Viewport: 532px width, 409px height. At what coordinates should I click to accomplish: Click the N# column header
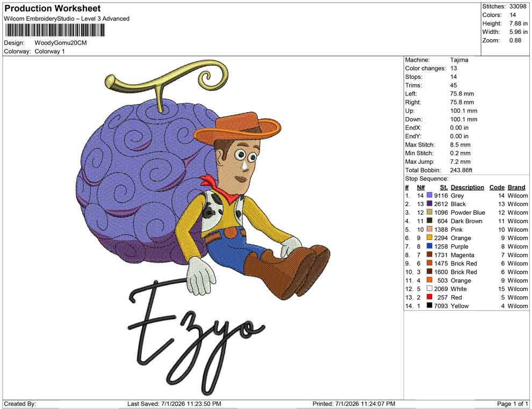(x=421, y=187)
